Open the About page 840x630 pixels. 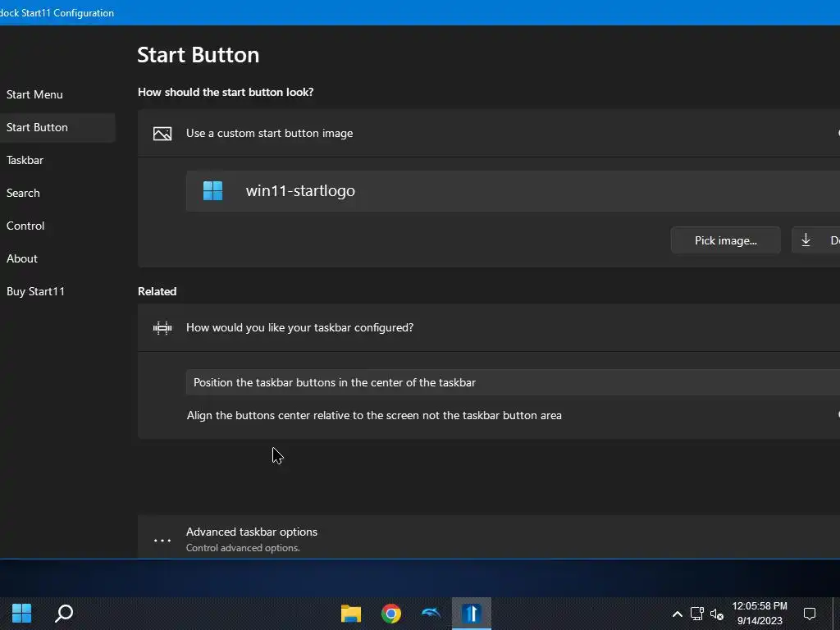pyautogui.click(x=22, y=258)
